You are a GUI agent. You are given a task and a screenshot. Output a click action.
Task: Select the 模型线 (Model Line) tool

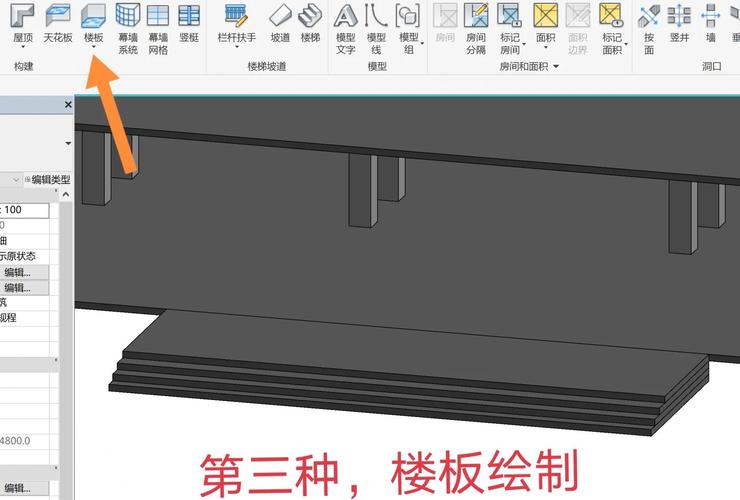coord(376,27)
